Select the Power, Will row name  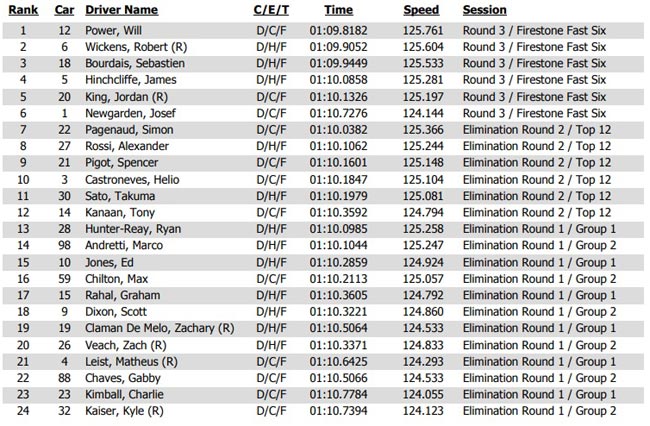point(113,31)
